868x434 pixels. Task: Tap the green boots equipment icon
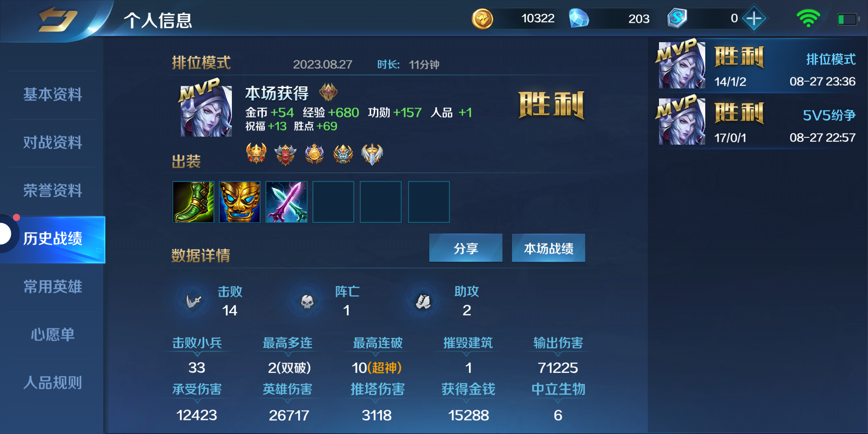(193, 202)
